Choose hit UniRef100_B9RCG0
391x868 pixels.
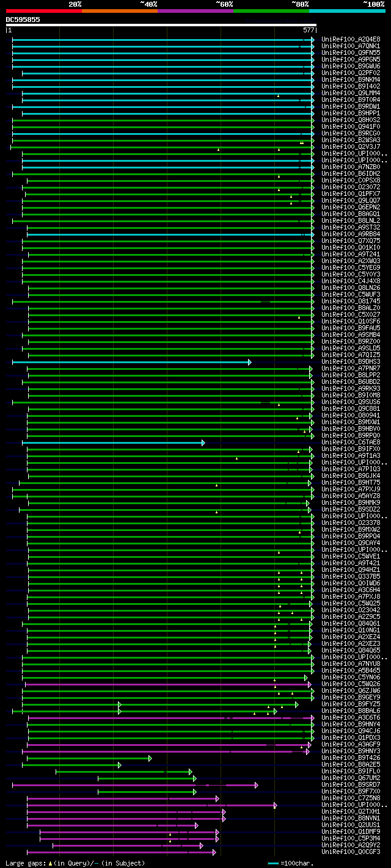pyautogui.click(x=351, y=133)
